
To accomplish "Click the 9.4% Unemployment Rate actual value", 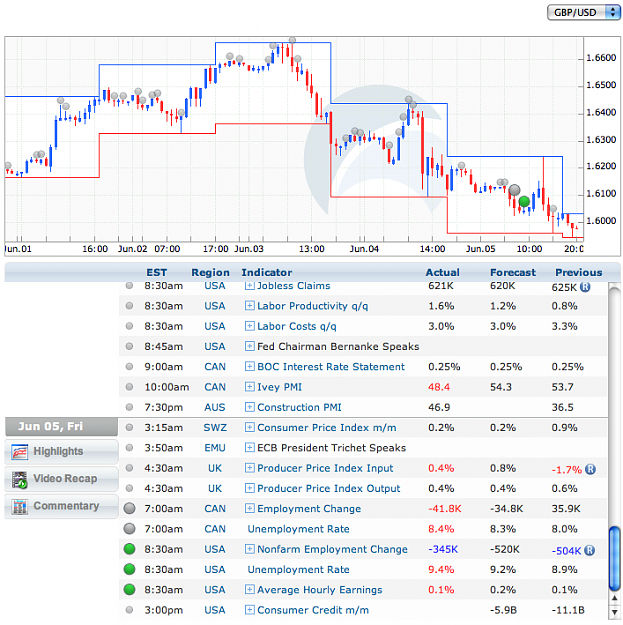I will point(441,570).
